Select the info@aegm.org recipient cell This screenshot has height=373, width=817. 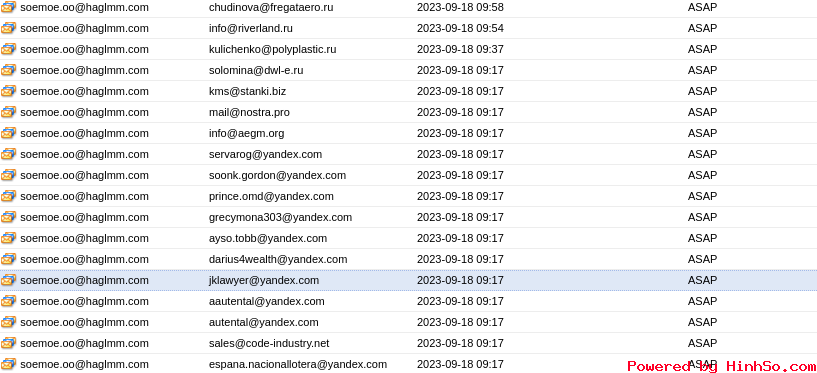[246, 133]
